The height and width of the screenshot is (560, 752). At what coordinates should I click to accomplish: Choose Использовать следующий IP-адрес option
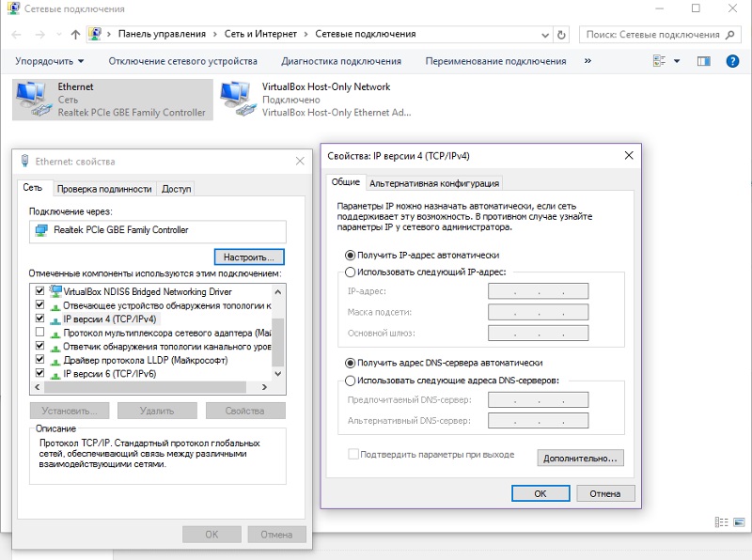pyautogui.click(x=350, y=272)
